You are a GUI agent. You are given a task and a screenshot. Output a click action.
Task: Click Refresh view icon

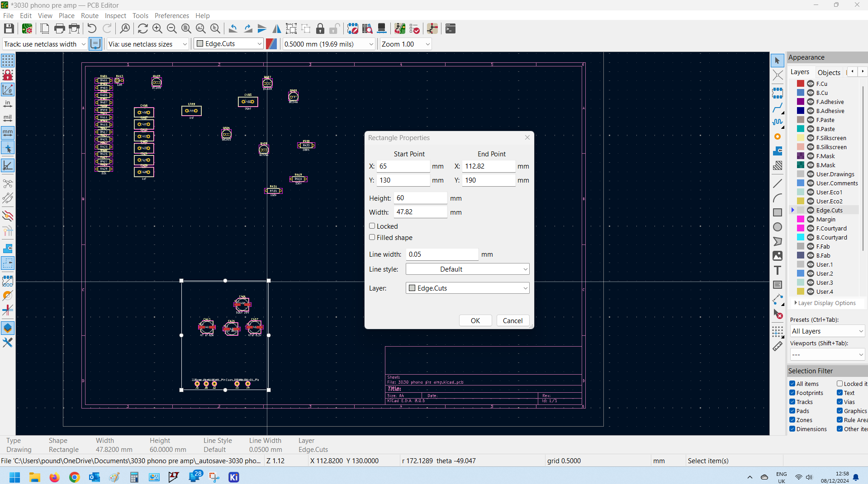tap(143, 29)
